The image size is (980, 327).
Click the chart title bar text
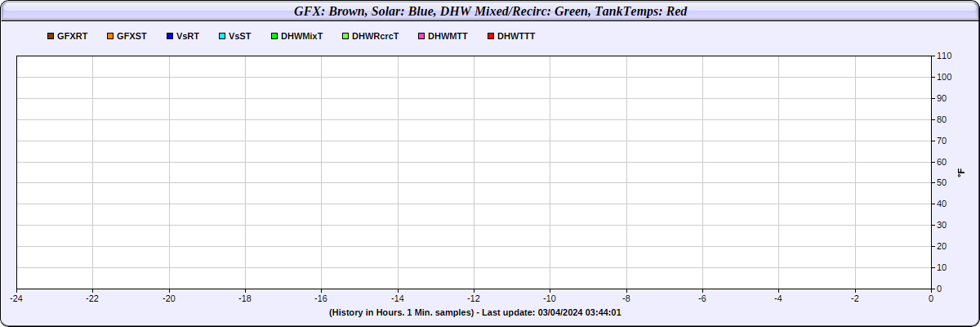pyautogui.click(x=490, y=11)
